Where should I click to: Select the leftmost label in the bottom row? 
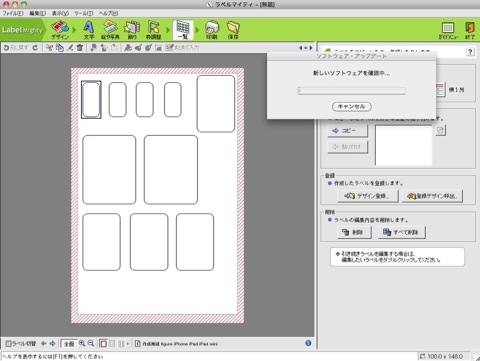(101, 242)
